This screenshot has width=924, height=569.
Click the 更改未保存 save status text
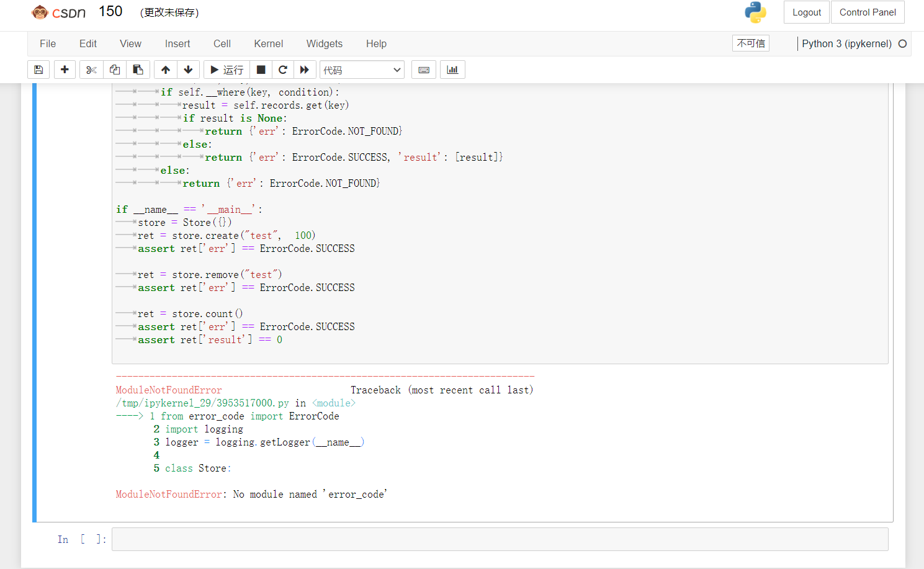(x=169, y=12)
